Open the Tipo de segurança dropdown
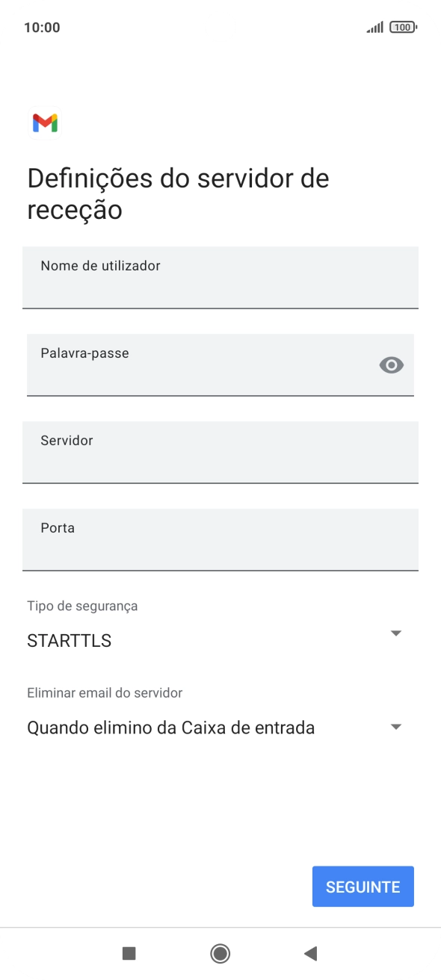The image size is (441, 980). tap(396, 633)
